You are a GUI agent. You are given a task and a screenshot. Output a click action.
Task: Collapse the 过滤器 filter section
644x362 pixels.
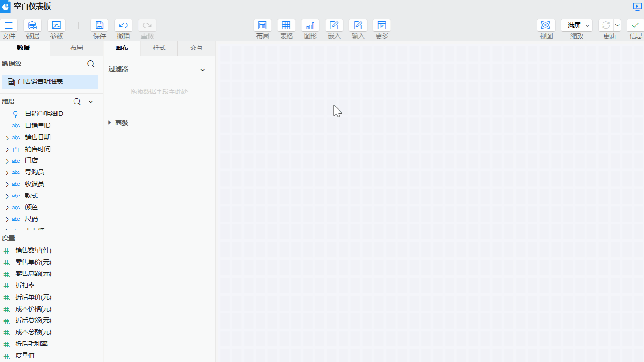pos(203,70)
